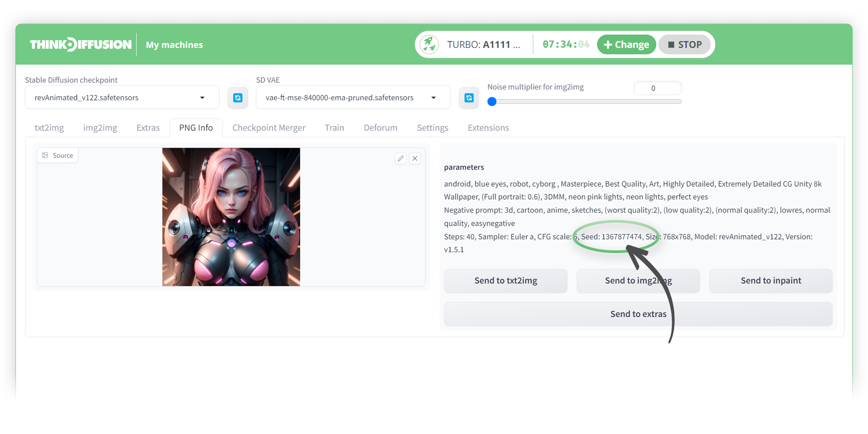Open My machines link
This screenshot has width=868, height=434.
tap(174, 45)
